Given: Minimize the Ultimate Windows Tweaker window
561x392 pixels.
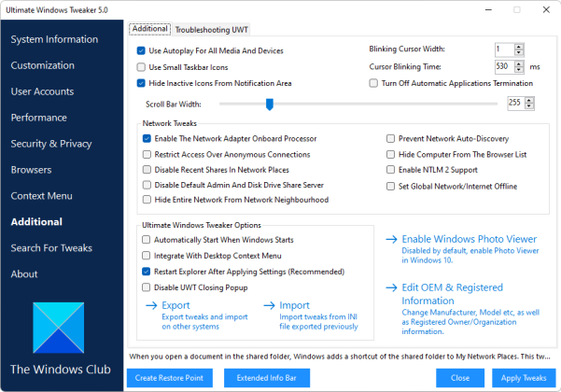Looking at the screenshot, I should coord(488,9).
